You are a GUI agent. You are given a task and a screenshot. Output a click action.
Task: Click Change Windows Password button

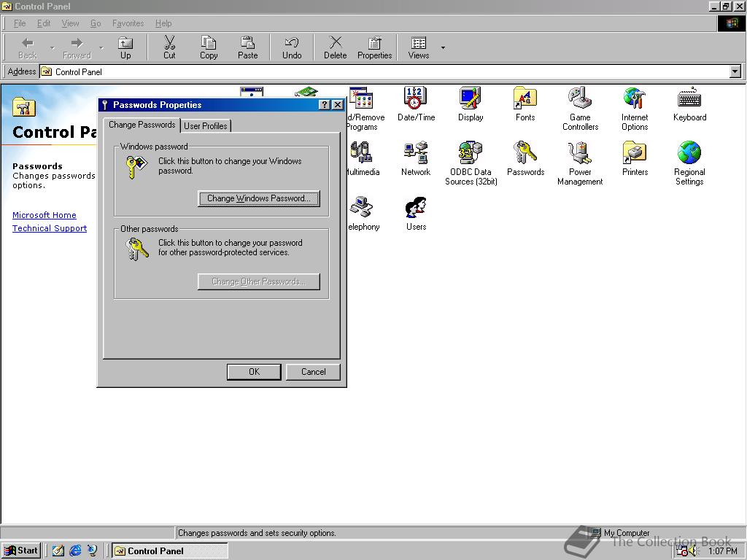pos(259,198)
